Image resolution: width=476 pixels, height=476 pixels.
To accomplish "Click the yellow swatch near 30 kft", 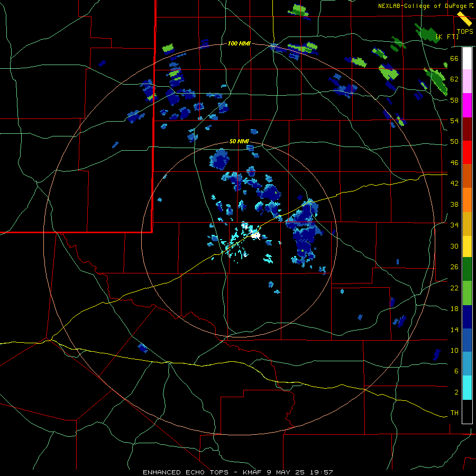I will [467, 246].
